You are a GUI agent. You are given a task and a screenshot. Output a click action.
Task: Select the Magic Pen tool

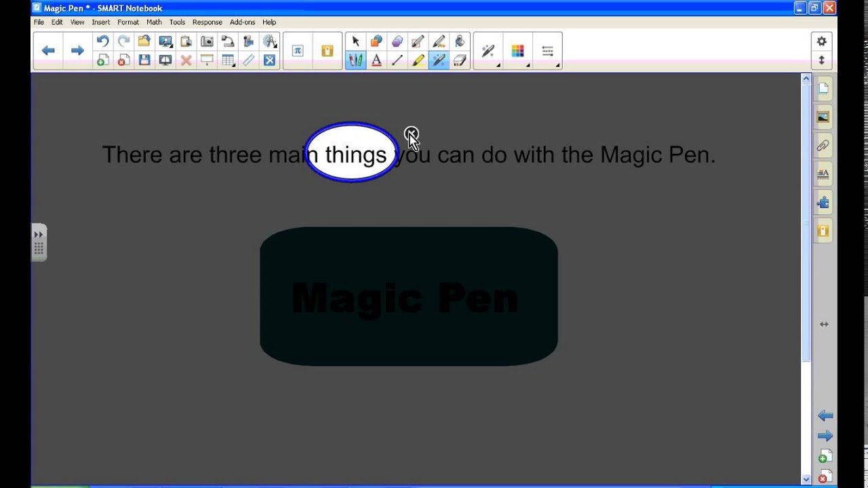click(439, 60)
